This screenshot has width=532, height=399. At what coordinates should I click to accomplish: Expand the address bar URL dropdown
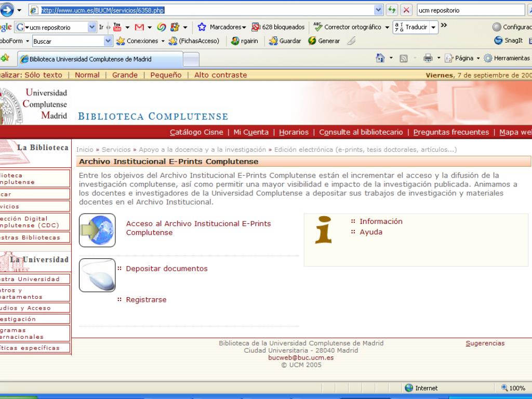pyautogui.click(x=379, y=10)
